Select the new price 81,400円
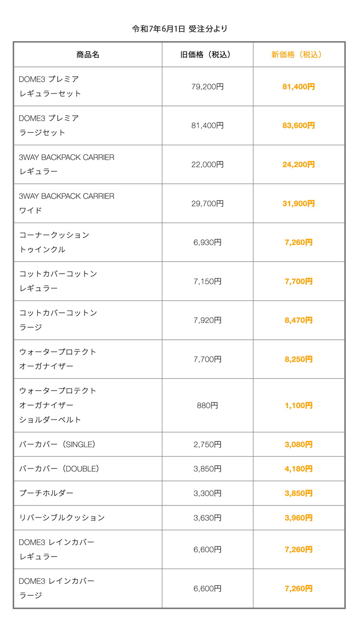The image size is (358, 644). pyautogui.click(x=298, y=87)
